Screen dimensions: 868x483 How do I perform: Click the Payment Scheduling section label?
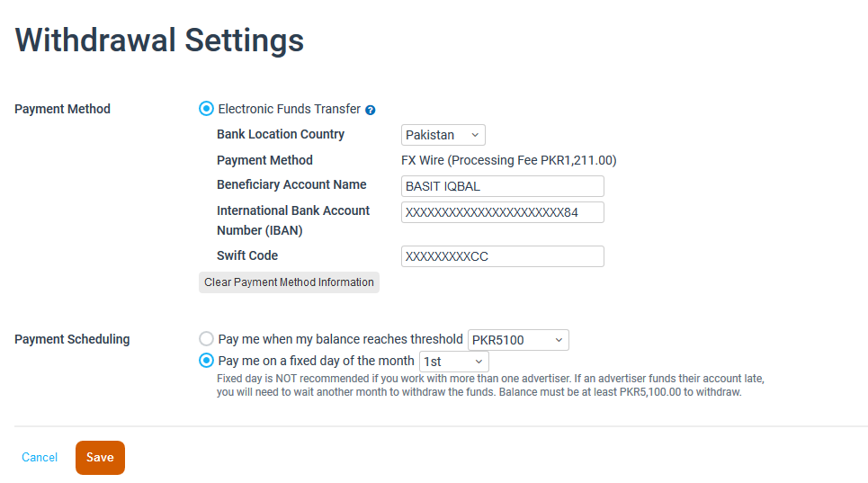pos(72,339)
